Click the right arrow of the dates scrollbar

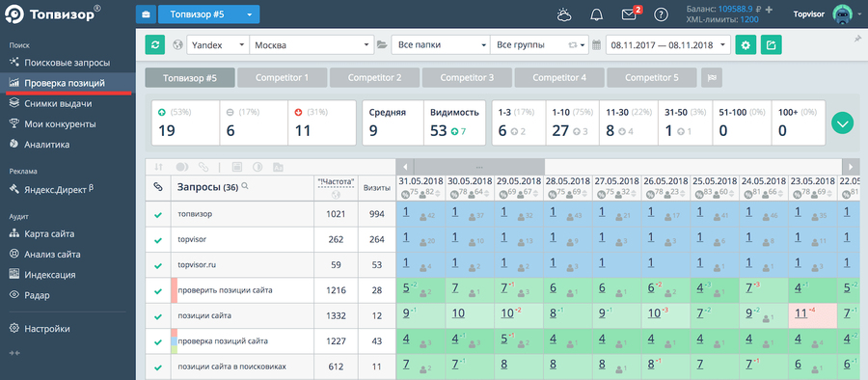pos(851,167)
